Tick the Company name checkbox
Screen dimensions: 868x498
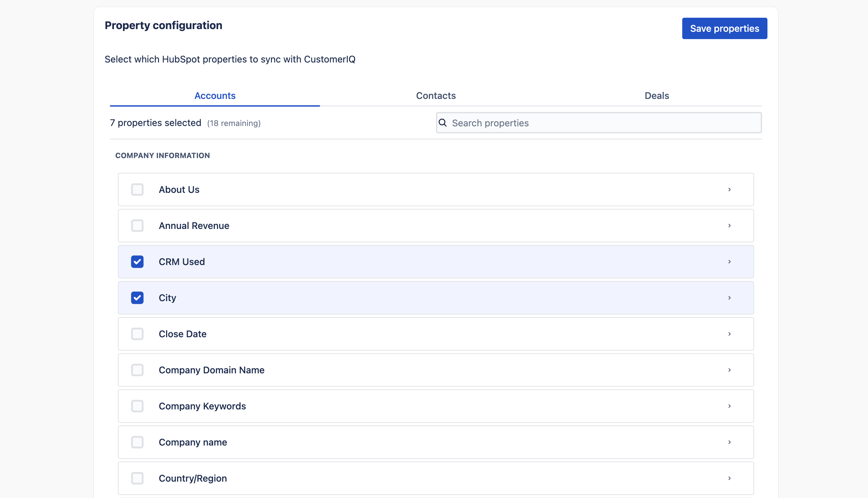click(137, 442)
